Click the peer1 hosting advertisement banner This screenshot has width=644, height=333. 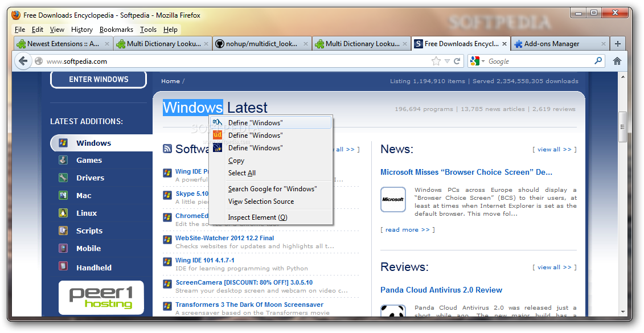tap(101, 297)
